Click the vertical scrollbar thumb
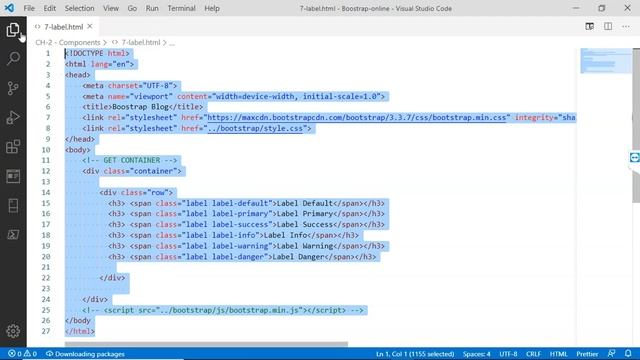The width and height of the screenshot is (640, 360). (636, 125)
